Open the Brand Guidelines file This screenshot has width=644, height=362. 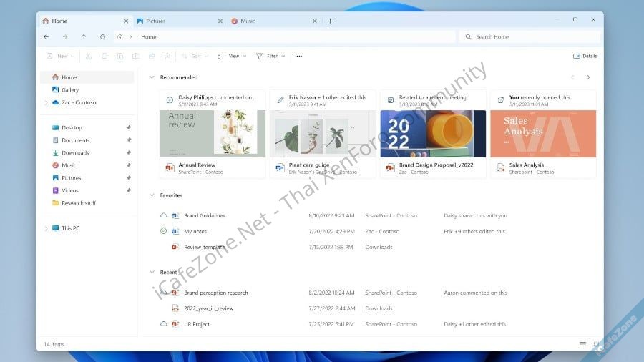click(205, 215)
